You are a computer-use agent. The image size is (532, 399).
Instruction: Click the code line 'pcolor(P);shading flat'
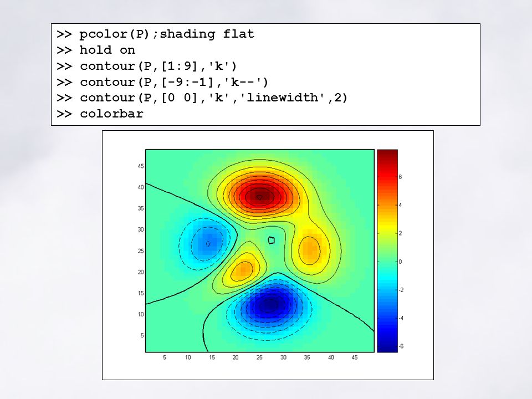(x=155, y=34)
